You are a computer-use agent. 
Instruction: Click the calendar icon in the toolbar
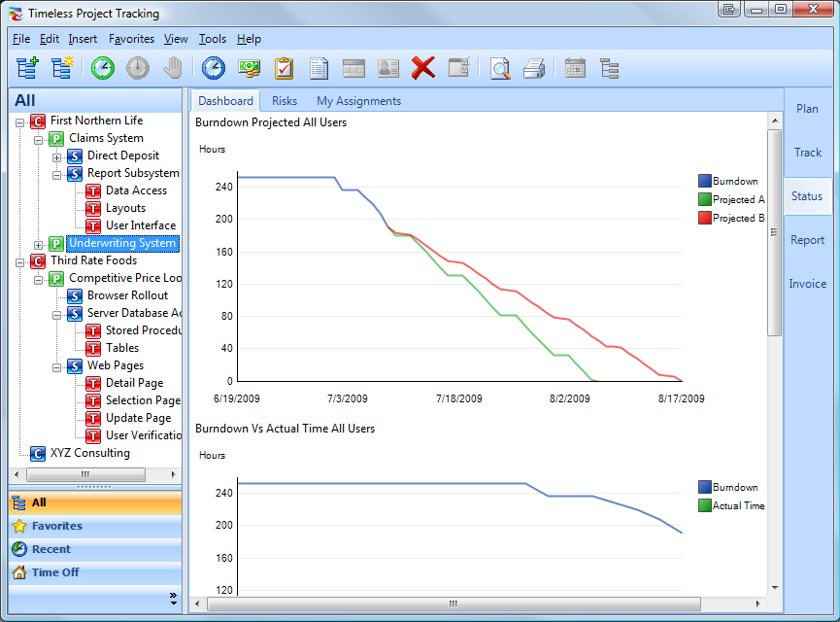pyautogui.click(x=575, y=68)
